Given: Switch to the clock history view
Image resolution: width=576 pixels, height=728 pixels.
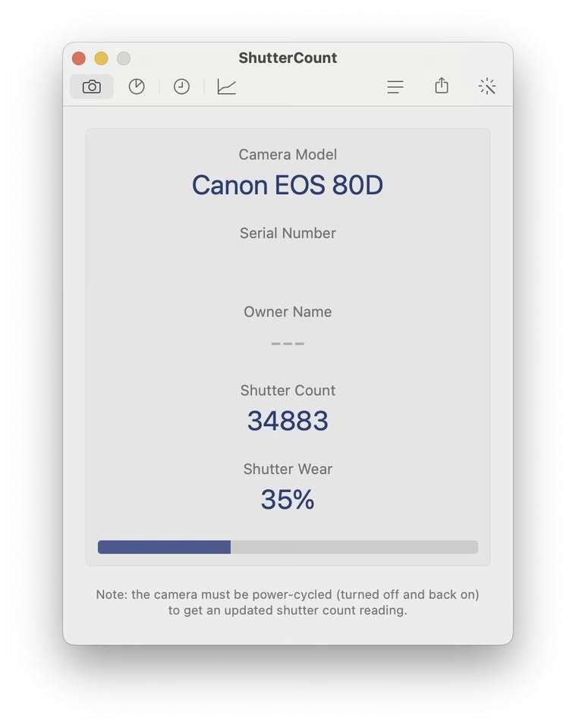Looking at the screenshot, I should click(x=181, y=86).
